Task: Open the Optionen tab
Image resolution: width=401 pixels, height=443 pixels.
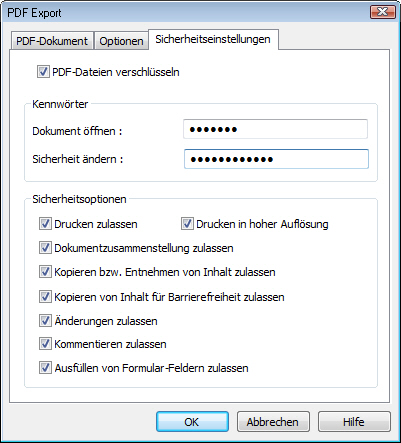Action: point(121,41)
